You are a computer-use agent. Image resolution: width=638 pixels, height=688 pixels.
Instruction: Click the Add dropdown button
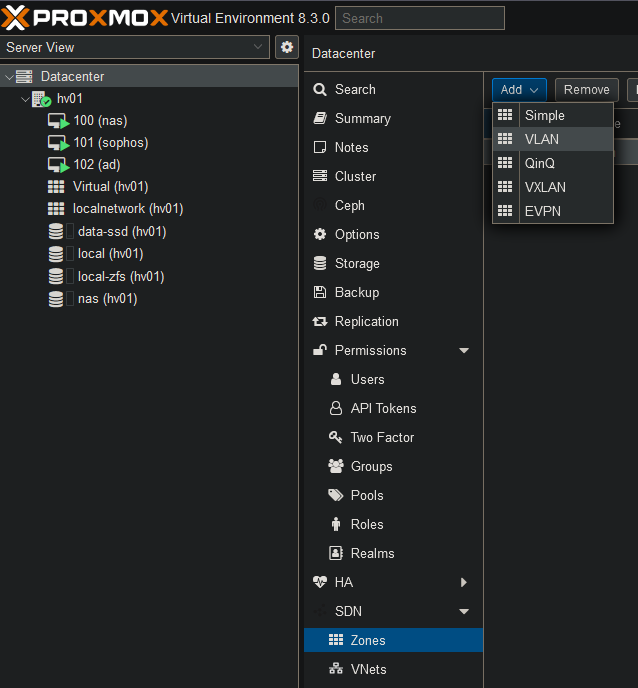coord(519,90)
